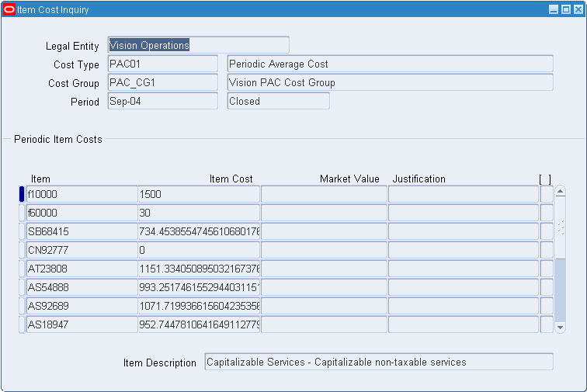Select item AS18947 cell
Image resolution: width=587 pixels, height=392 pixels.
[82, 324]
